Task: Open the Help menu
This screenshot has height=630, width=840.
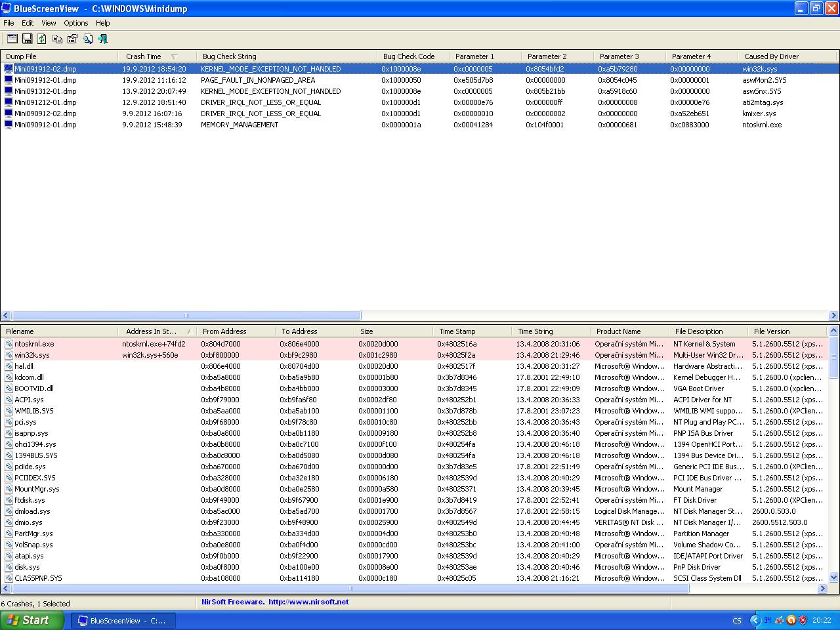Action: click(x=103, y=23)
